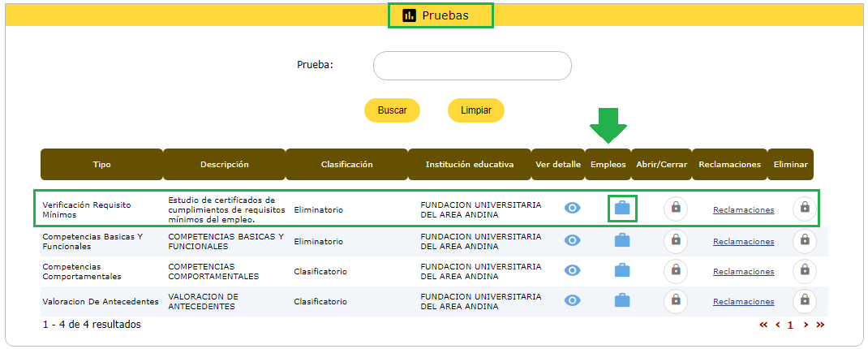Go to the last results page
Screen dimensions: 868x349
click(820, 325)
